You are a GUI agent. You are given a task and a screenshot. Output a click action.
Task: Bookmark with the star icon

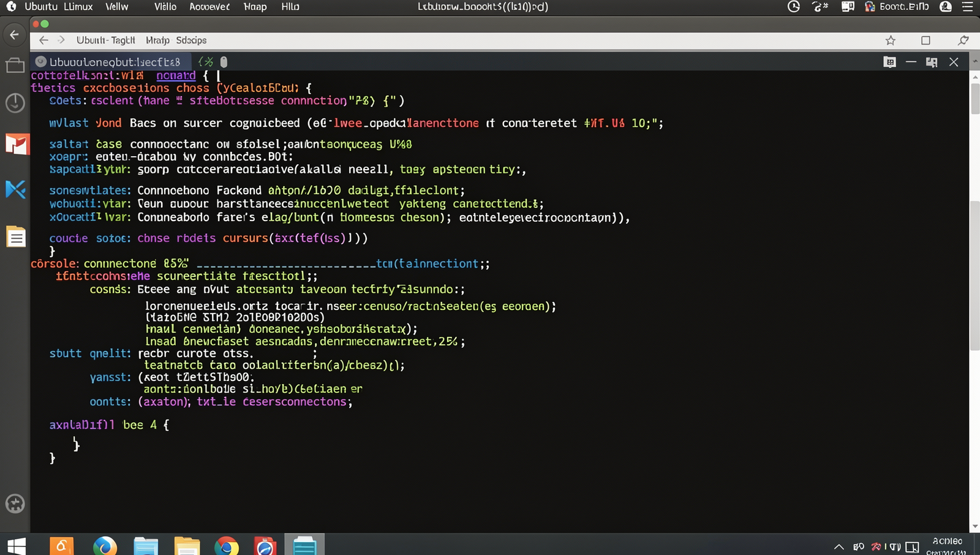coord(891,40)
